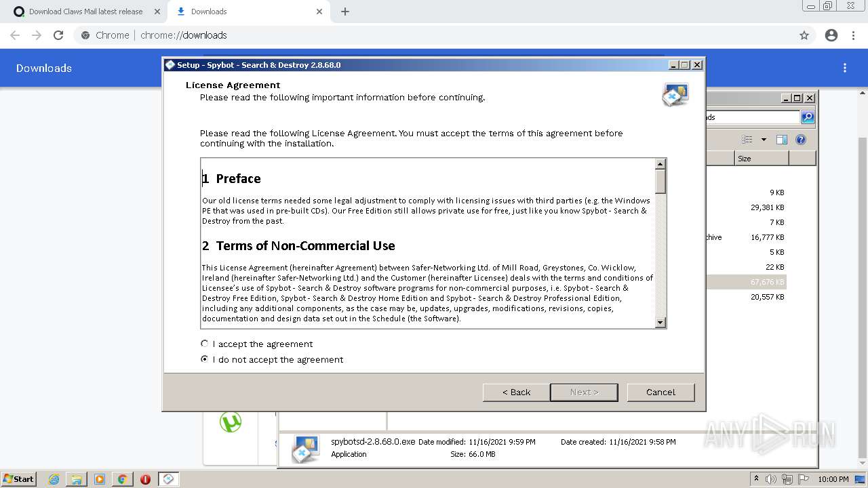Click the Explorer search magnifier button
The width and height of the screenshot is (868, 488).
tap(807, 117)
